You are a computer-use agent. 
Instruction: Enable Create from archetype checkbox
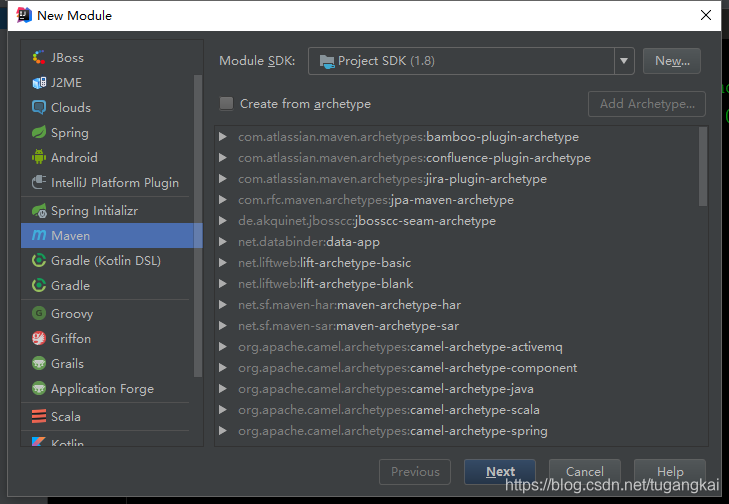pyautogui.click(x=226, y=104)
